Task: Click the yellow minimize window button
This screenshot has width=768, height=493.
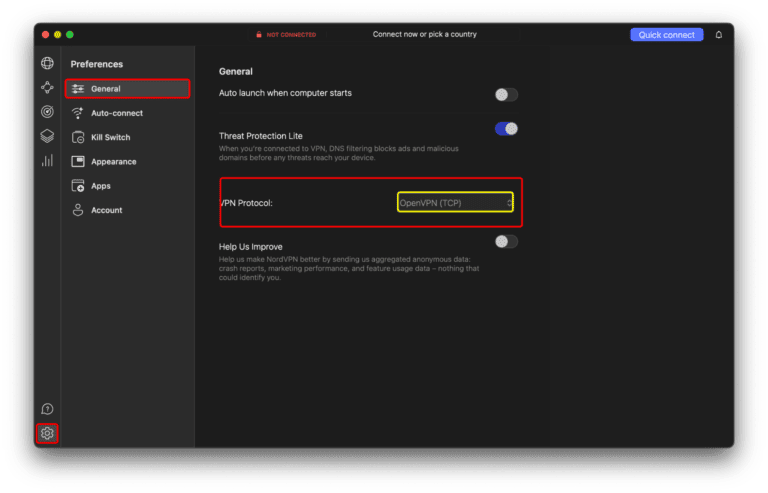Action: pos(58,35)
